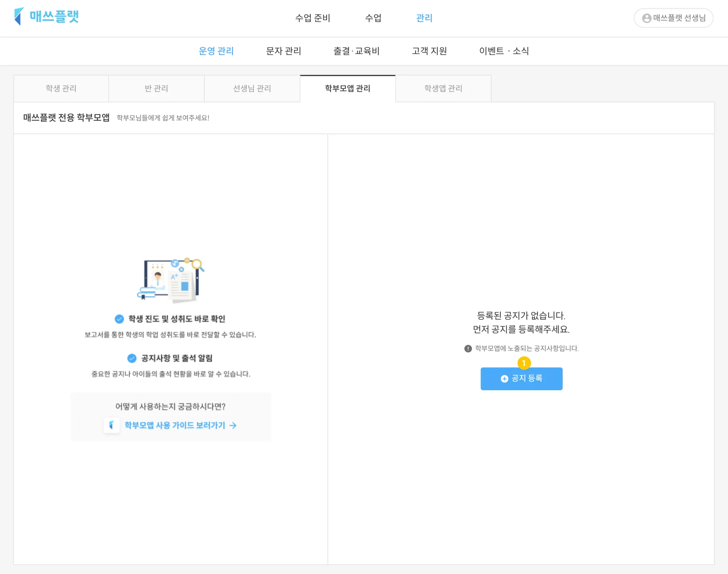Switch to the 학생 관리 tab
This screenshot has width=728, height=574.
point(61,88)
